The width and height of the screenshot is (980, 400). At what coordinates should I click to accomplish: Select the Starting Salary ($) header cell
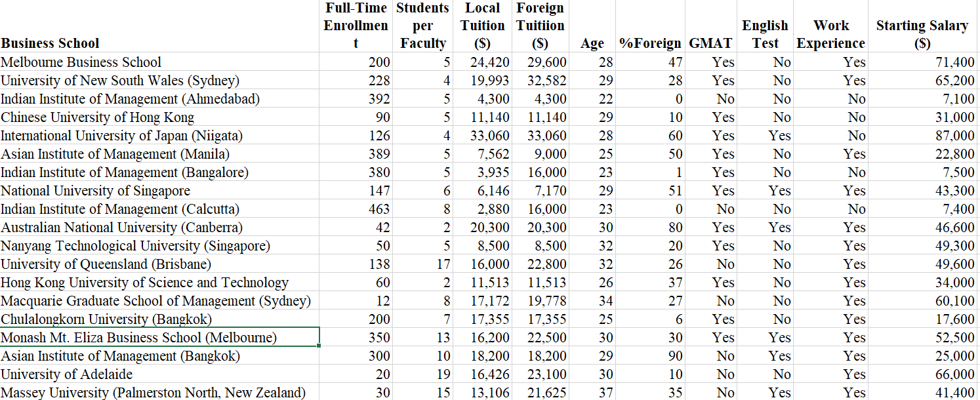pos(922,26)
